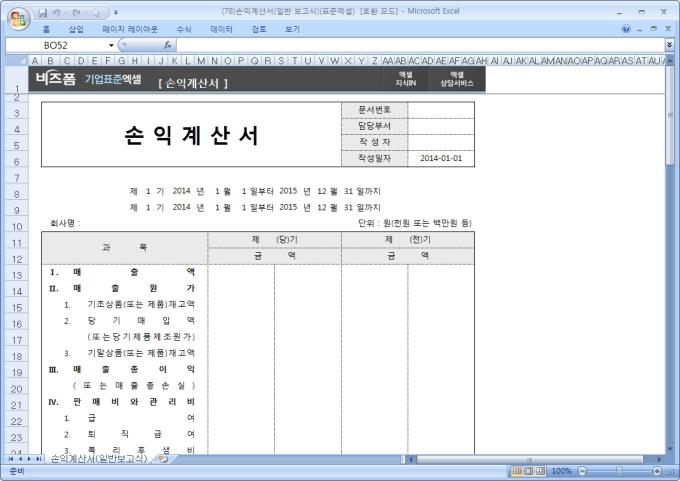The width and height of the screenshot is (680, 481).
Task: Click the Ⅱ. 매출원가 row label
Action: (122, 288)
